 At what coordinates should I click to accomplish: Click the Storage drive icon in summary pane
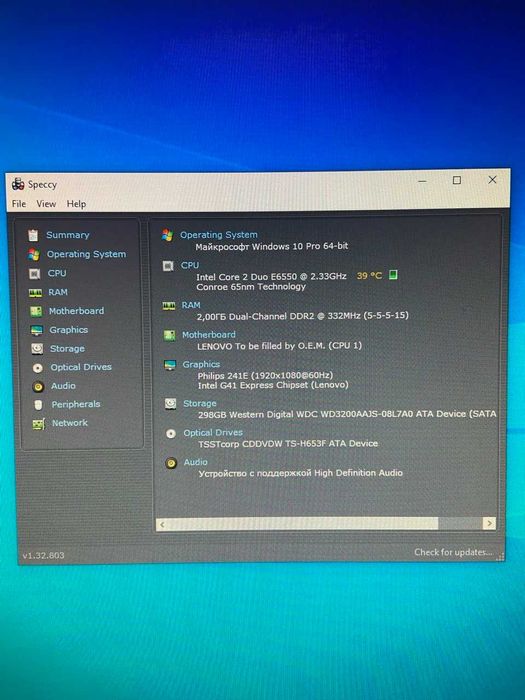(x=170, y=404)
